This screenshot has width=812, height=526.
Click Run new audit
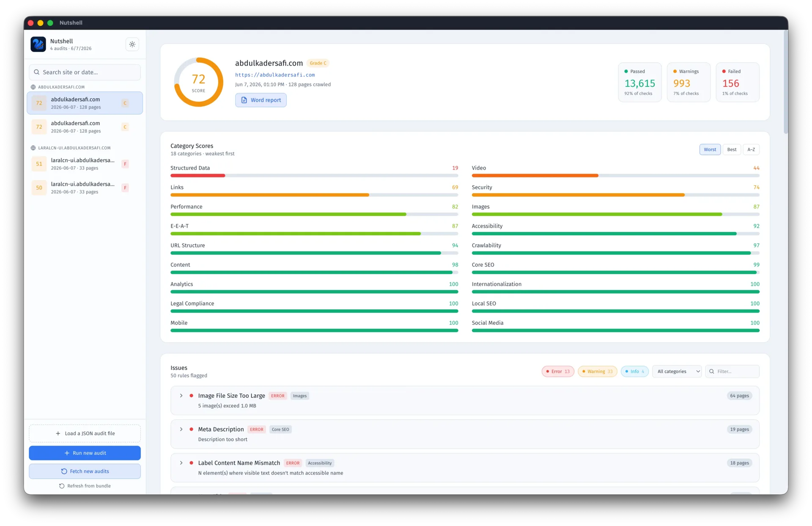85,453
